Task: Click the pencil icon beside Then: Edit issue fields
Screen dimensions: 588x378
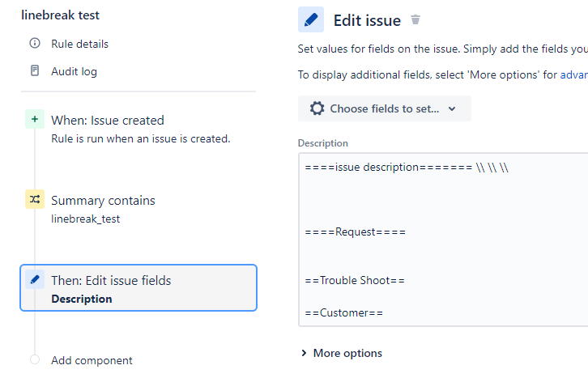Action: pyautogui.click(x=34, y=280)
